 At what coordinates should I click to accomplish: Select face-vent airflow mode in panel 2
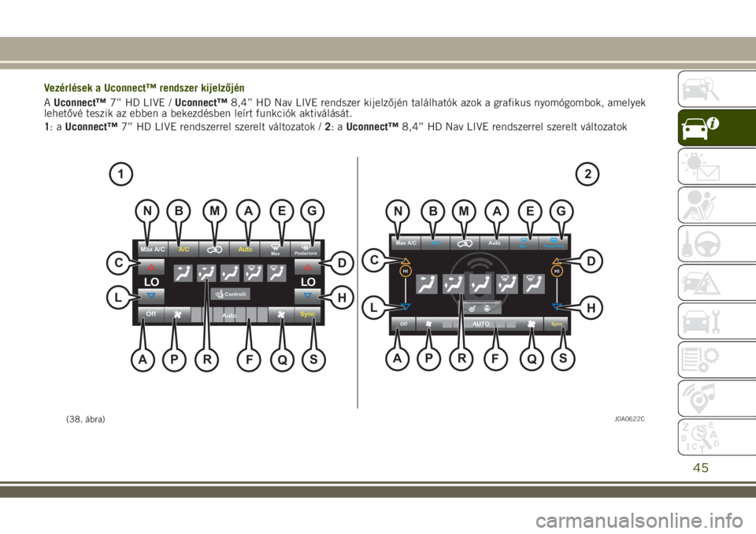coord(427,284)
